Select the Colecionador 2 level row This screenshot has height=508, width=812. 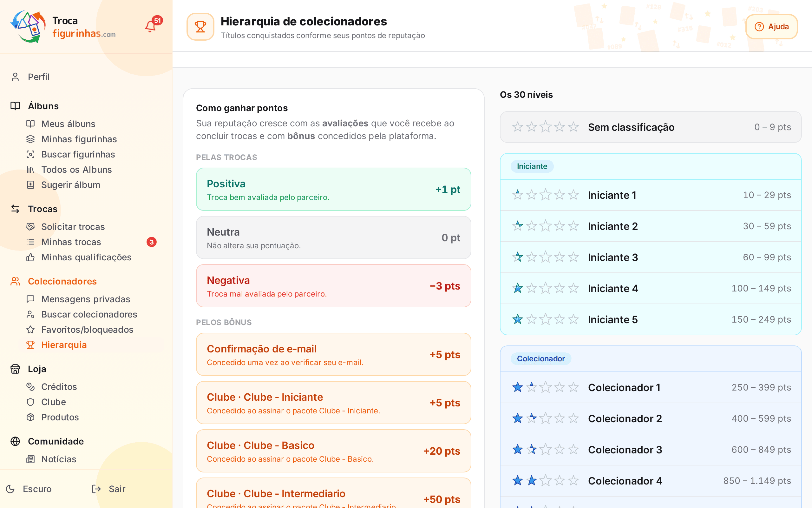coord(651,418)
